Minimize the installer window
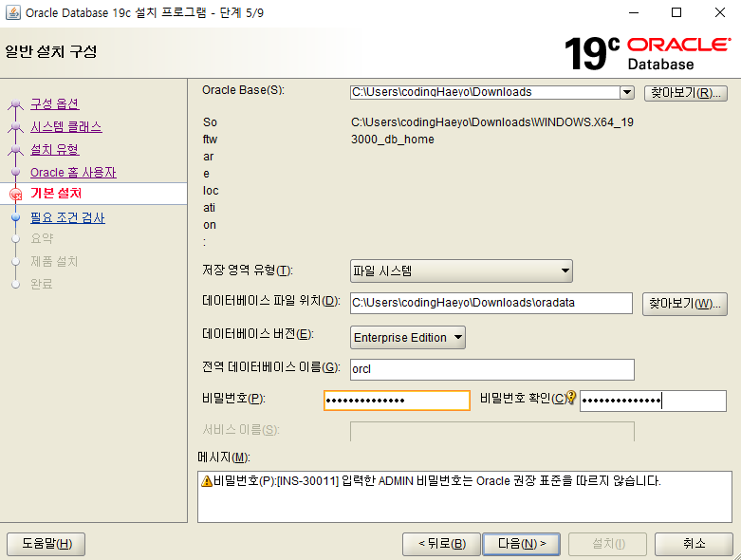This screenshot has width=741, height=560. tap(634, 12)
